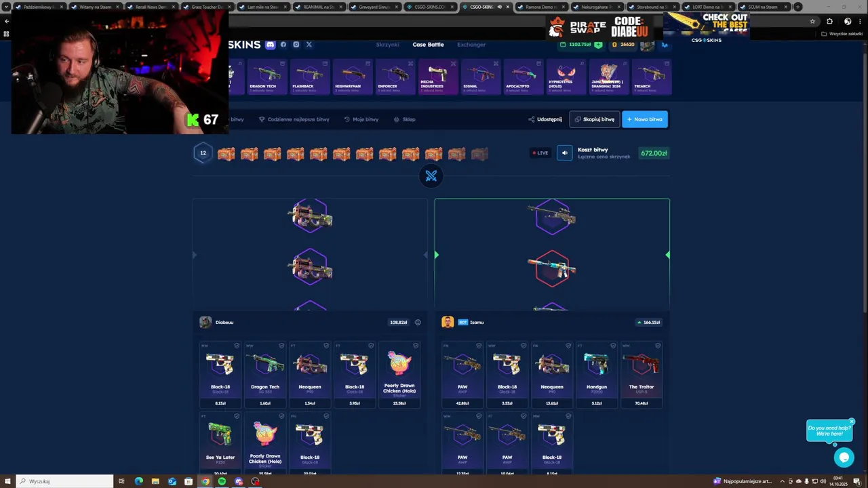Screen dimensions: 868x488
Task: Click the Dragon Tech live drop card
Action: (267, 77)
